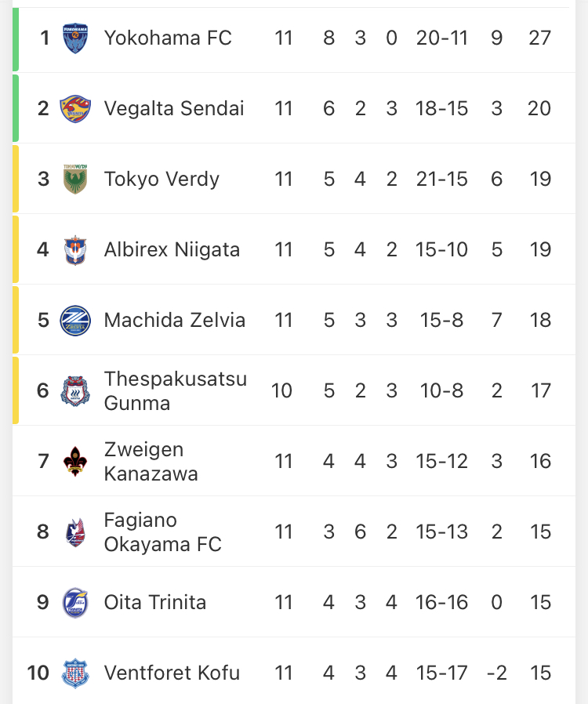Click the Thespakusatsu Gunma team name
The image size is (588, 704).
(x=175, y=390)
